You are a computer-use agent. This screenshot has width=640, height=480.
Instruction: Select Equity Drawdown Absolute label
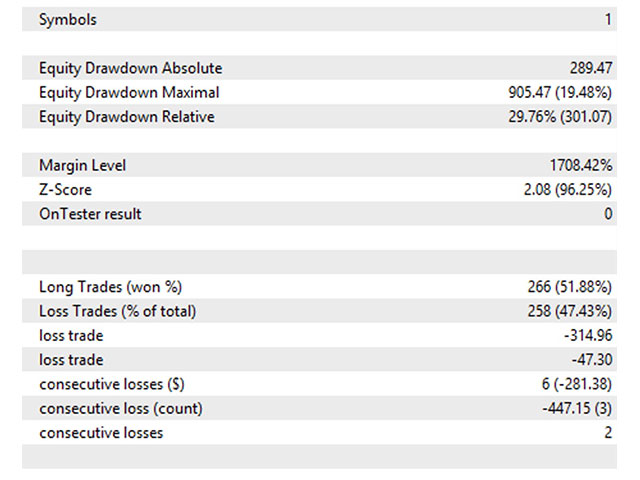coord(131,68)
